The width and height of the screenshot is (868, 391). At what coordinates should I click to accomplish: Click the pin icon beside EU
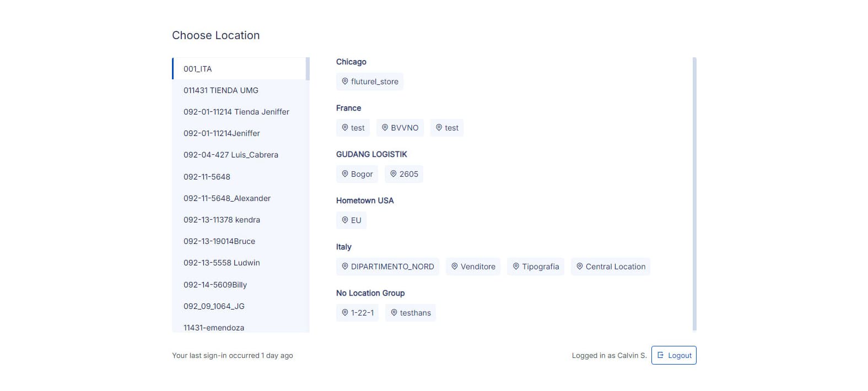pyautogui.click(x=345, y=220)
